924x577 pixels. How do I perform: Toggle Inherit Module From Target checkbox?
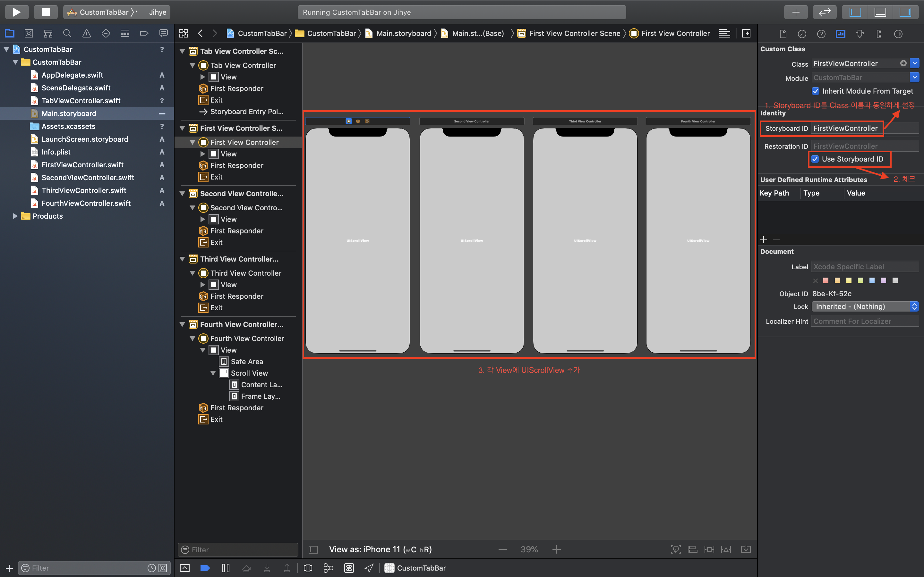pos(816,91)
